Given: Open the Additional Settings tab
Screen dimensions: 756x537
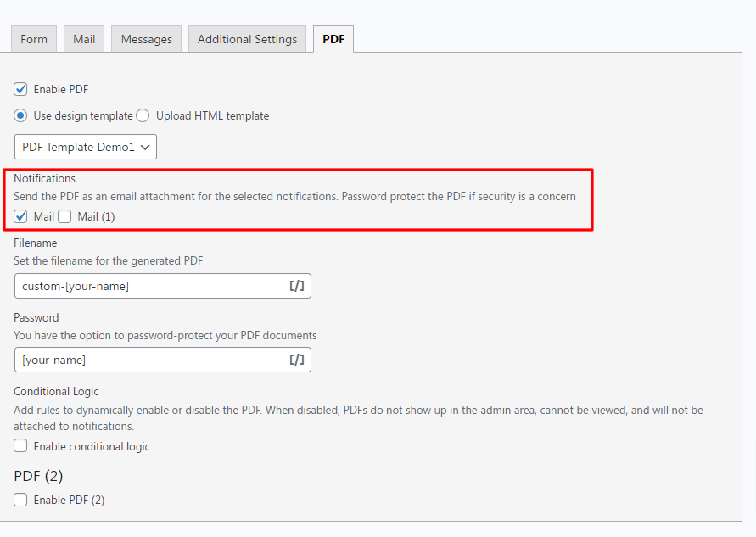Looking at the screenshot, I should pyautogui.click(x=247, y=39).
